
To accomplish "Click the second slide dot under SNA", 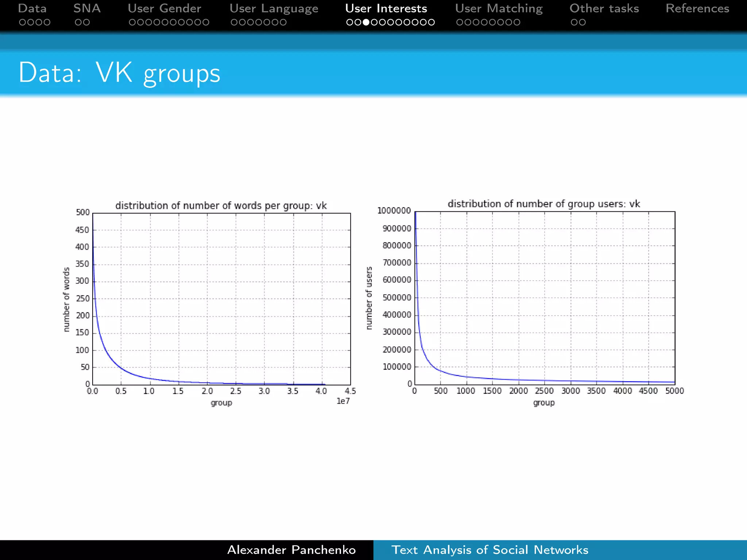I will [x=86, y=22].
